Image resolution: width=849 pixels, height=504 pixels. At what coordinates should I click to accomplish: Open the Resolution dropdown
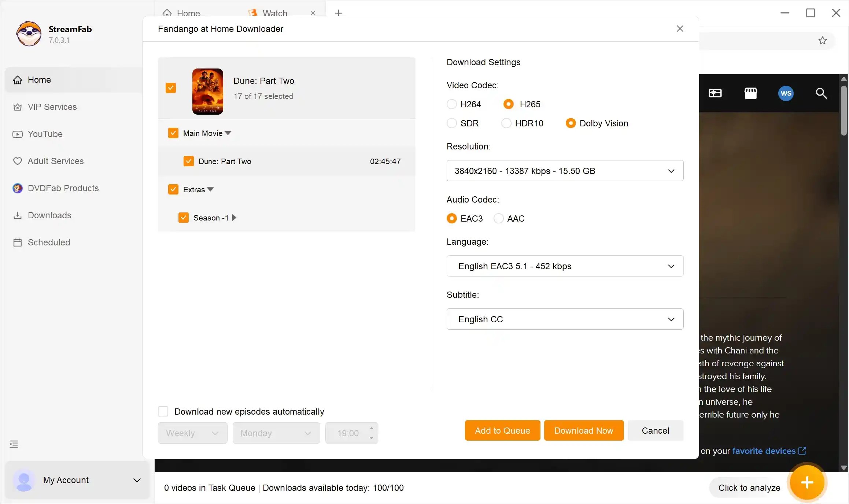[x=565, y=171]
